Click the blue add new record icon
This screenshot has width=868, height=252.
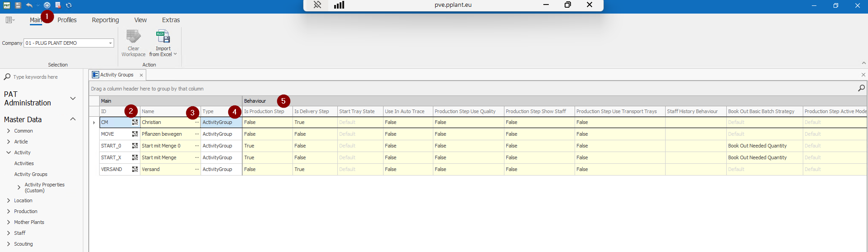tap(47, 5)
